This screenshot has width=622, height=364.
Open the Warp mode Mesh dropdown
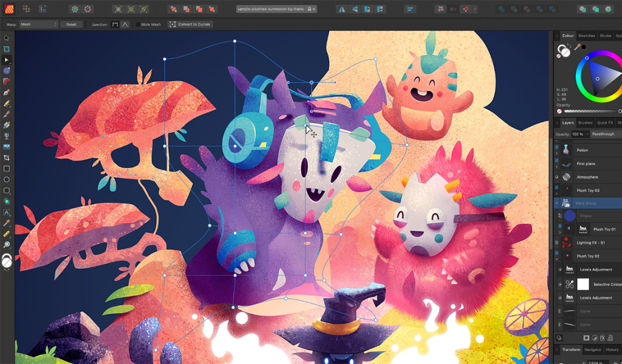pyautogui.click(x=38, y=24)
